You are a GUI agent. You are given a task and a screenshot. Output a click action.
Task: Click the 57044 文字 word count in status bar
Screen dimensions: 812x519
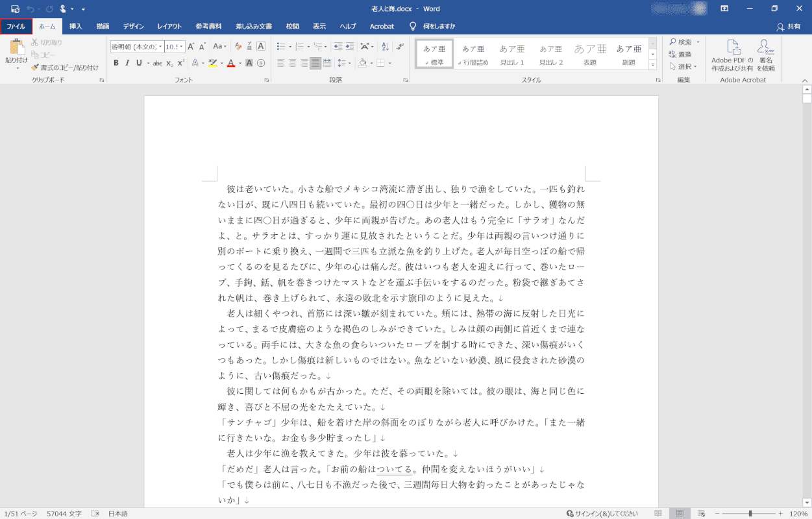pos(64,513)
